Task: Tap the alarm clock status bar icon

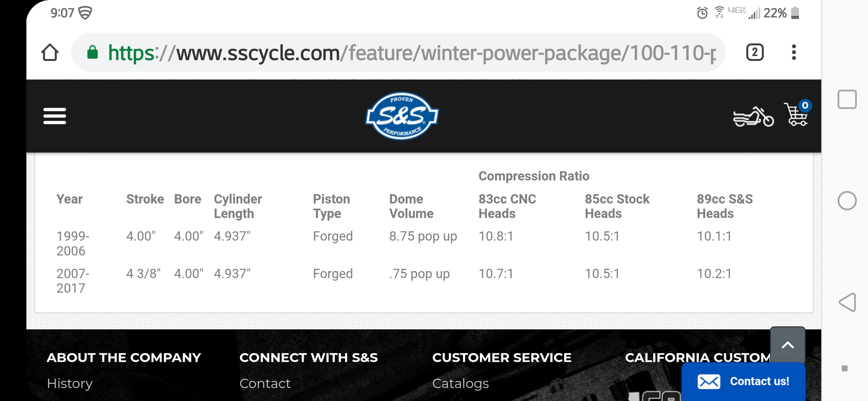Action: (x=702, y=13)
